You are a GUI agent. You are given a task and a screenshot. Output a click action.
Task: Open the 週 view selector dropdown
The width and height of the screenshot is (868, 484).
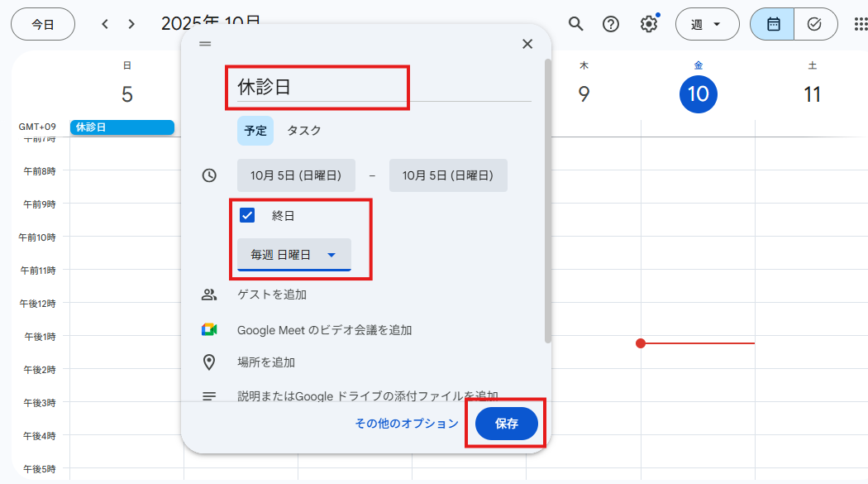tap(705, 24)
